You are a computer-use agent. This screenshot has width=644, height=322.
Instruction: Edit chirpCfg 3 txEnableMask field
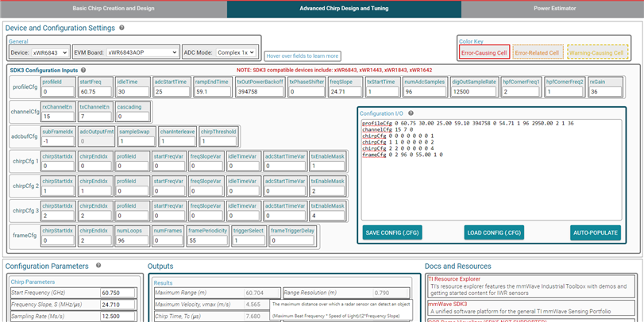pyautogui.click(x=327, y=216)
